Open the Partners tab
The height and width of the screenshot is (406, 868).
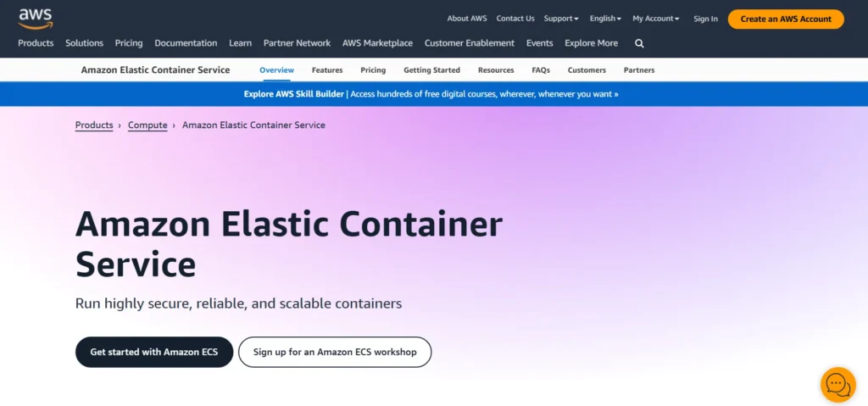pos(639,70)
